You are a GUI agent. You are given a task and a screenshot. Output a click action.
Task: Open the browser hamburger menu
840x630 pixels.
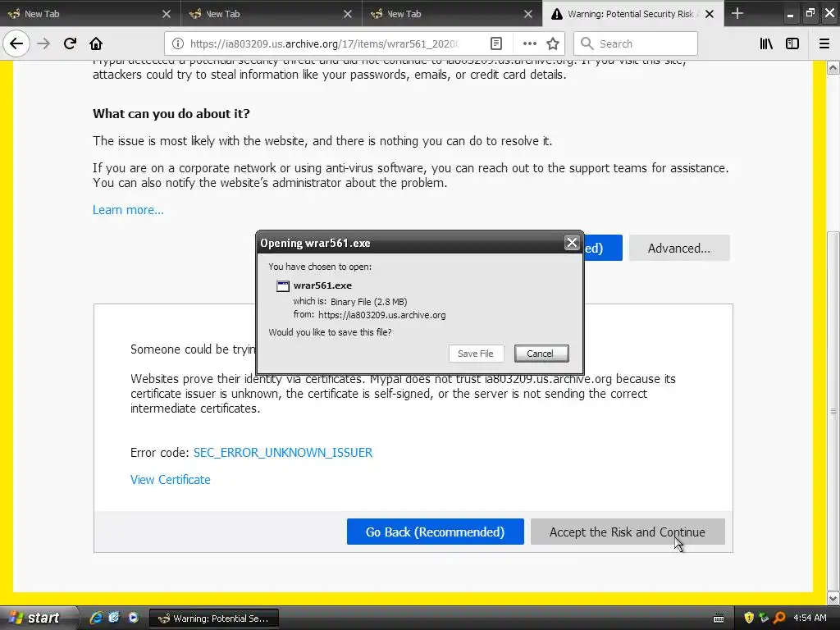824,43
